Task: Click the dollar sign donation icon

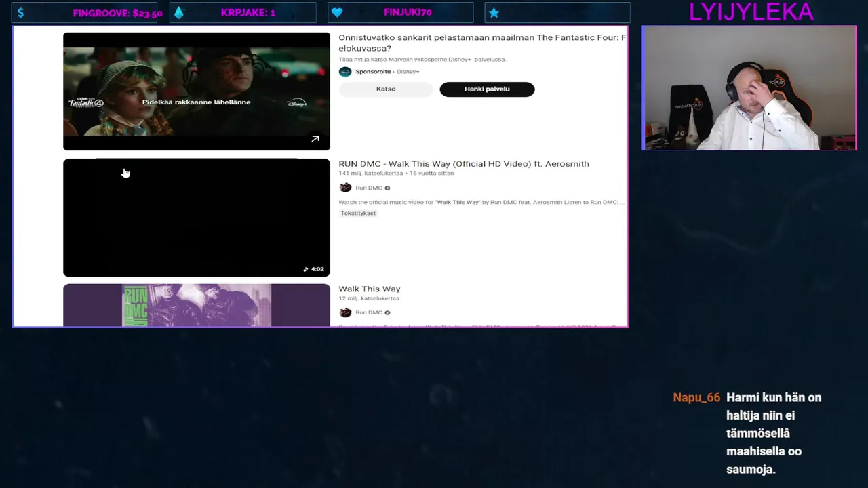Action: (x=21, y=13)
